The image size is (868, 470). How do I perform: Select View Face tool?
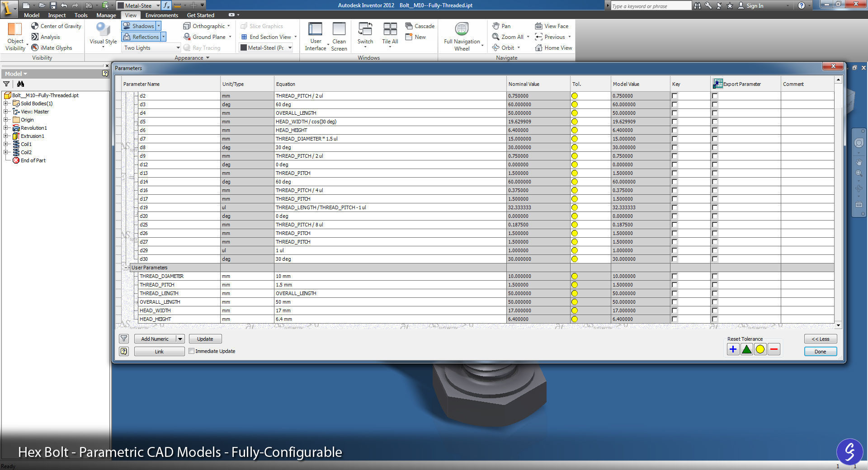click(552, 26)
